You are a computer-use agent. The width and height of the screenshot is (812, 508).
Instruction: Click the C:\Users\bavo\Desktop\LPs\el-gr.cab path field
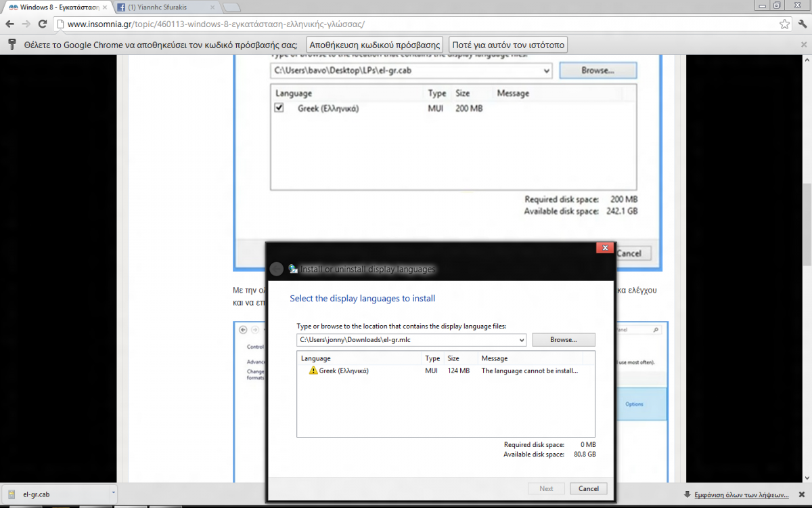point(411,70)
